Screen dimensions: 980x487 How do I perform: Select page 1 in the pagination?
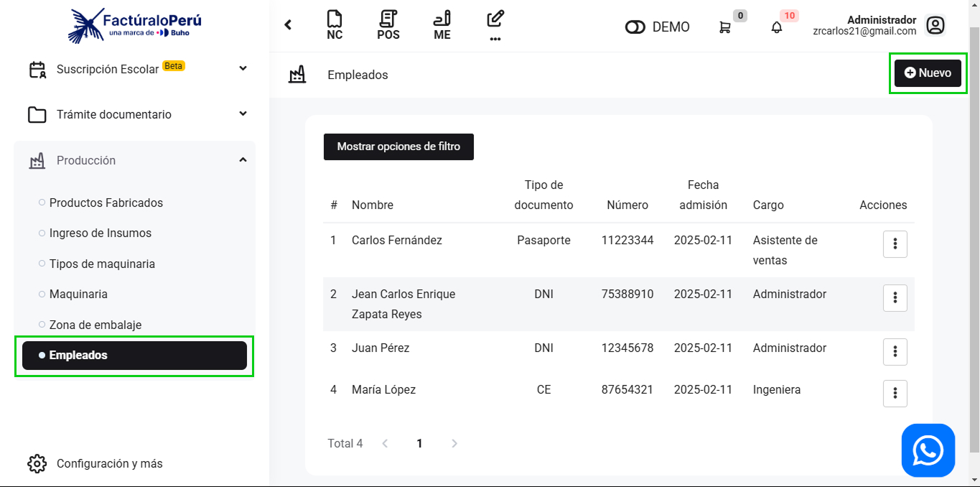coord(419,444)
